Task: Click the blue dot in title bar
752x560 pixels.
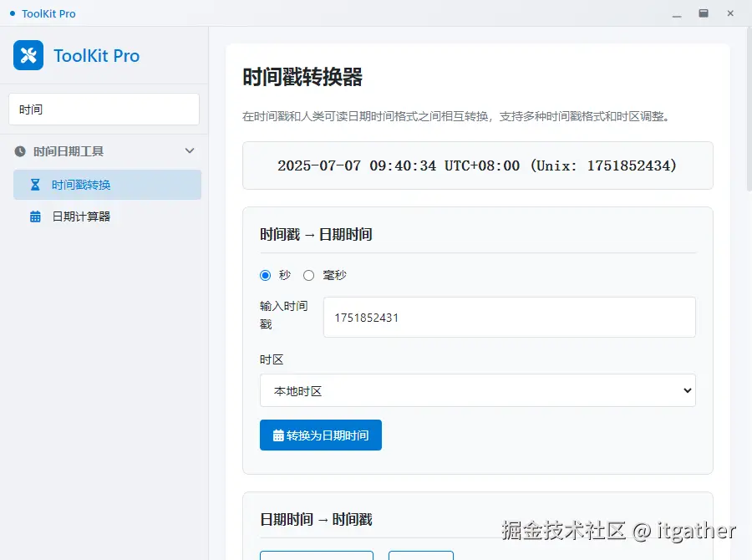Action: [13, 13]
